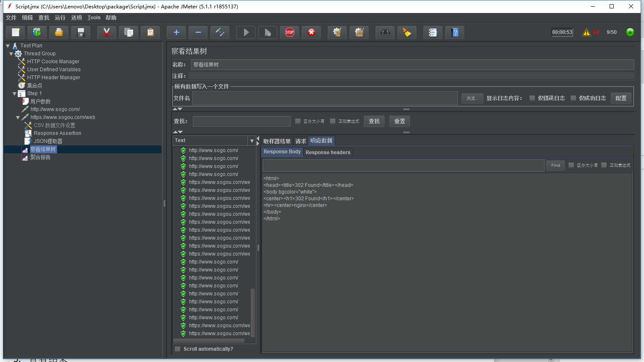Open the 运行 menu
This screenshot has height=362, width=644.
coord(60,18)
